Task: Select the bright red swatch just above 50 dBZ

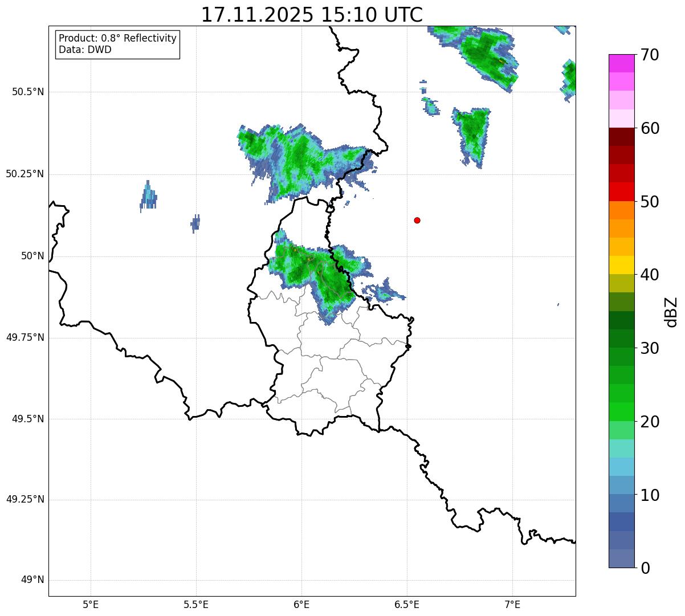Action: click(x=621, y=191)
